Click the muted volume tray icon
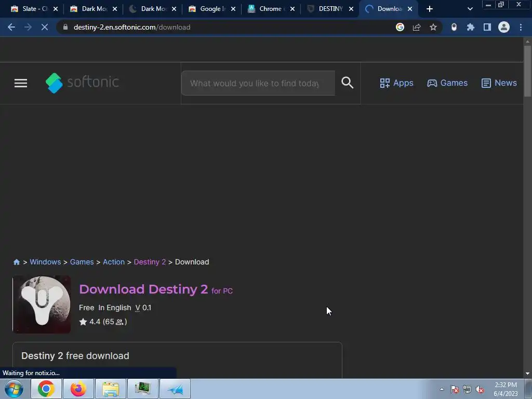The height and width of the screenshot is (399, 532). click(x=480, y=389)
